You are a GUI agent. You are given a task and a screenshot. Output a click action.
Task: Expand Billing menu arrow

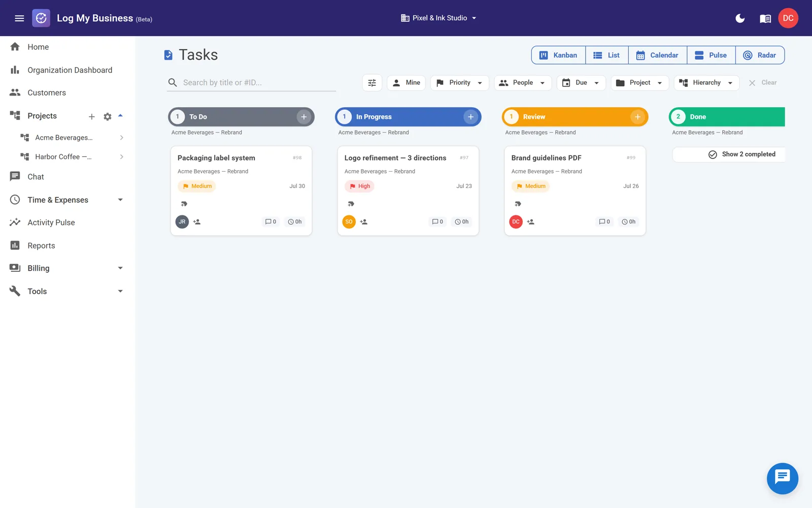click(120, 268)
